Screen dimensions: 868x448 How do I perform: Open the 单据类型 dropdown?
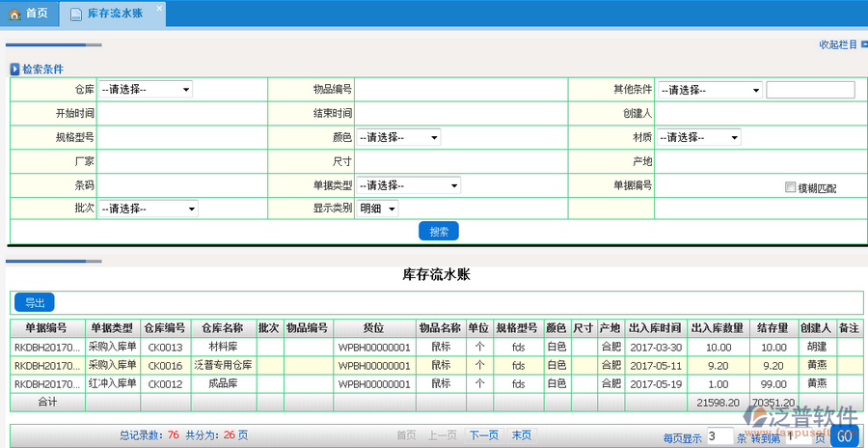[x=409, y=185]
